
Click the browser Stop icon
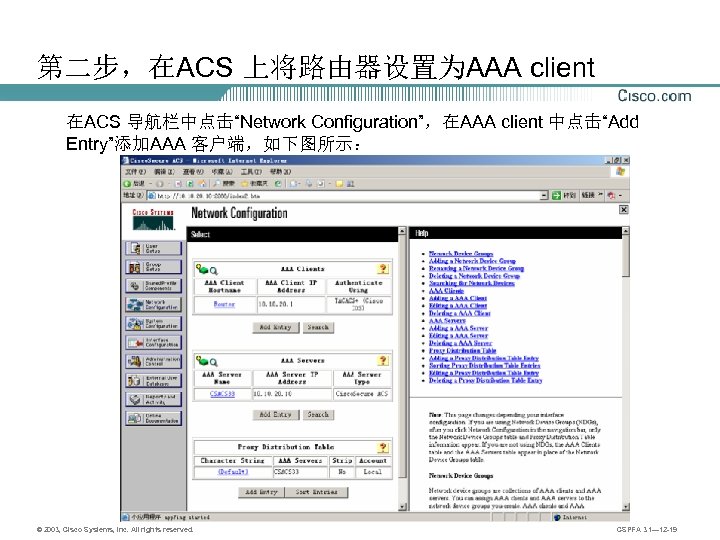click(x=178, y=184)
